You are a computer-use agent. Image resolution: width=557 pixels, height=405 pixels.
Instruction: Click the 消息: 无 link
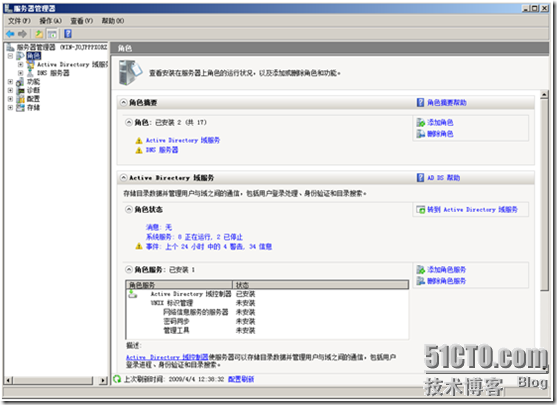pos(159,227)
